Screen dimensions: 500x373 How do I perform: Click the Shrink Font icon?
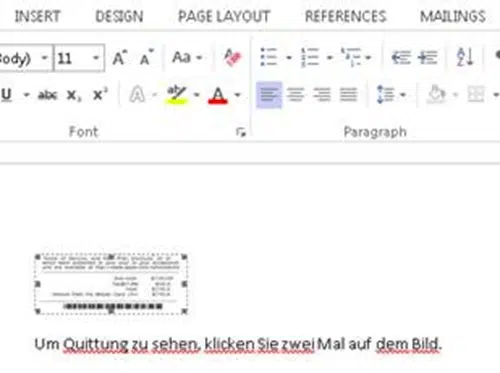(146, 58)
